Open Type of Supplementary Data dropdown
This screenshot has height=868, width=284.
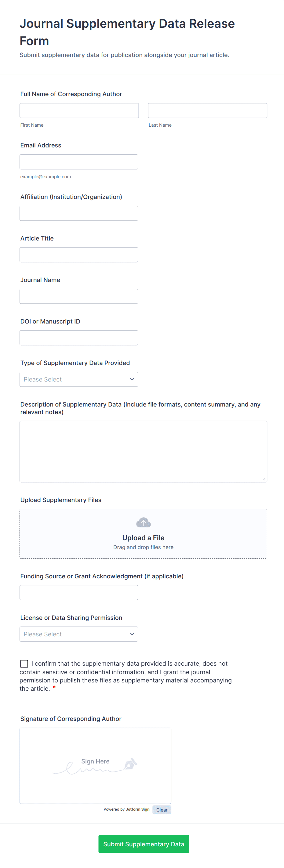coord(78,379)
